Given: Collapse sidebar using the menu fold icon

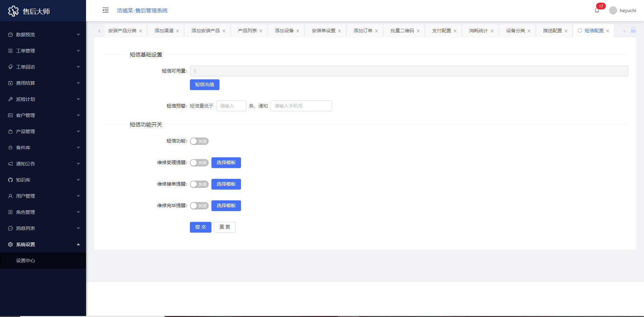Looking at the screenshot, I should pyautogui.click(x=106, y=10).
